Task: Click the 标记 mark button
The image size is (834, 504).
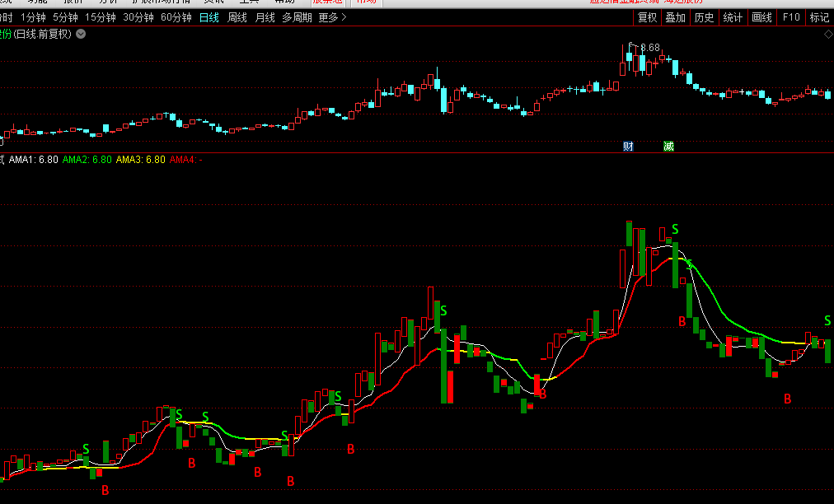Action: click(x=819, y=17)
